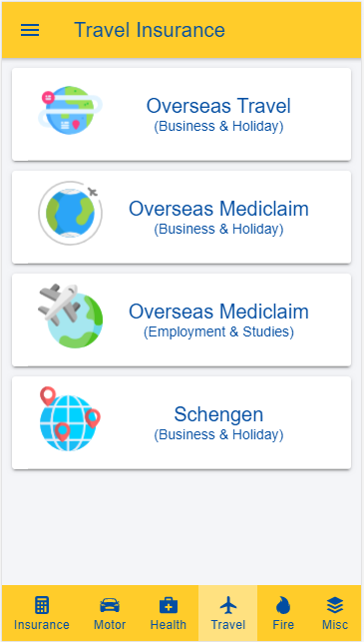The image size is (364, 642).
Task: Select Overseas Mediclaim Business & Holiday text
Action: (x=218, y=218)
